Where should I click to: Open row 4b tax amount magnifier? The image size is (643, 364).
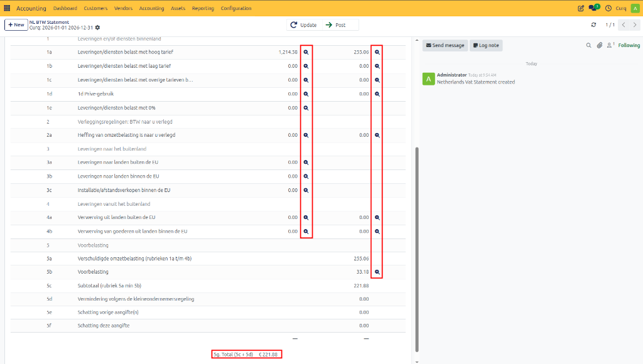pos(377,231)
